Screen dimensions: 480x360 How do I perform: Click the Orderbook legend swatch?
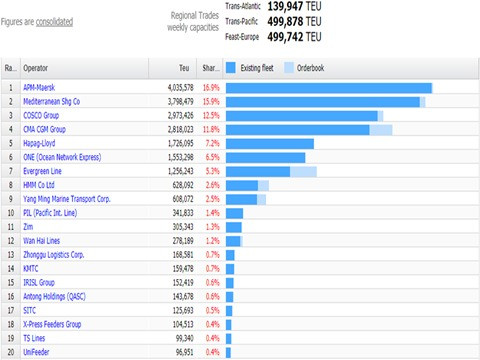[x=289, y=68]
